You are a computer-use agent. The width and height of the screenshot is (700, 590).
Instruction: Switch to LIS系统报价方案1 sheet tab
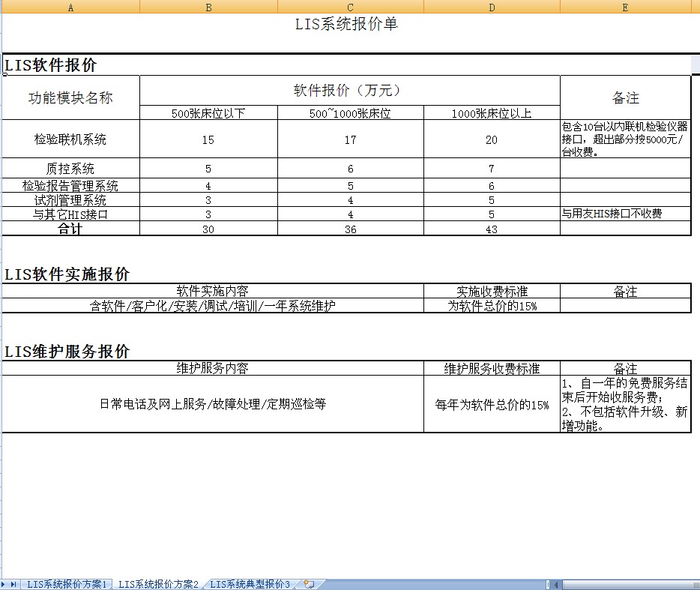[x=67, y=584]
